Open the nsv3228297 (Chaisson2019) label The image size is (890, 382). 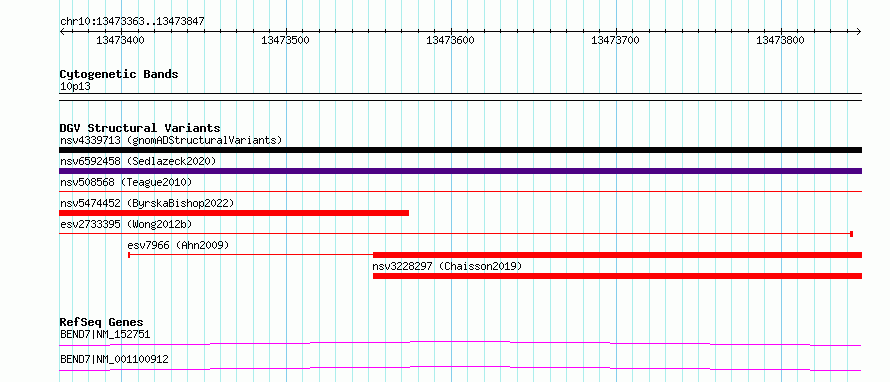447,266
